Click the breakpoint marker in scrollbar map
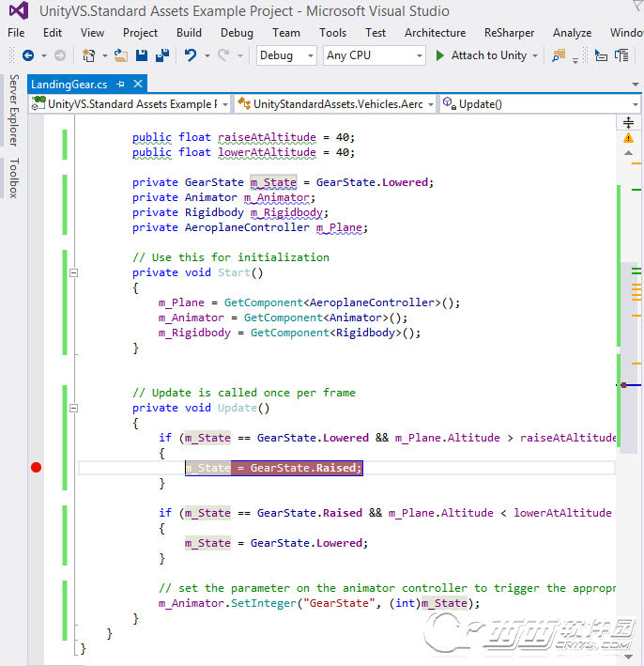Image resolution: width=644 pixels, height=666 pixels. 623,385
